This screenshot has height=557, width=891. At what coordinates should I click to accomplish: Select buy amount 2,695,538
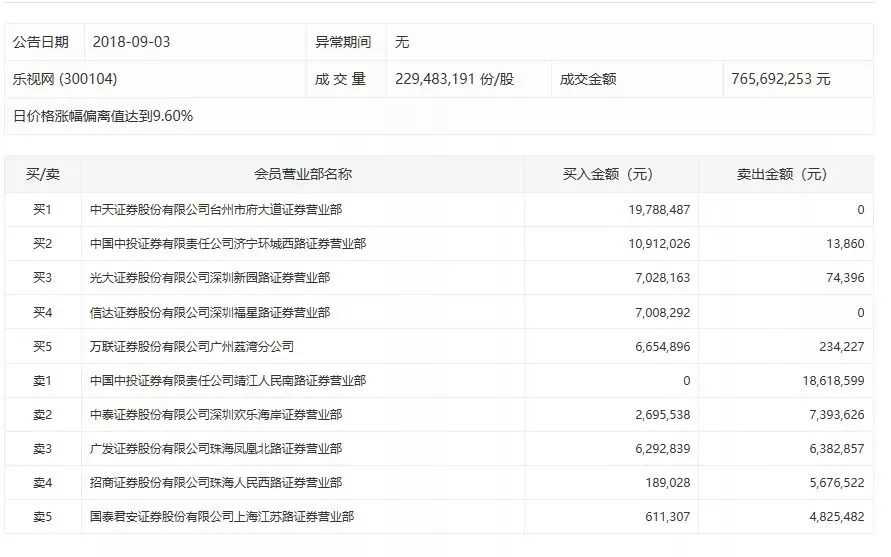663,415
